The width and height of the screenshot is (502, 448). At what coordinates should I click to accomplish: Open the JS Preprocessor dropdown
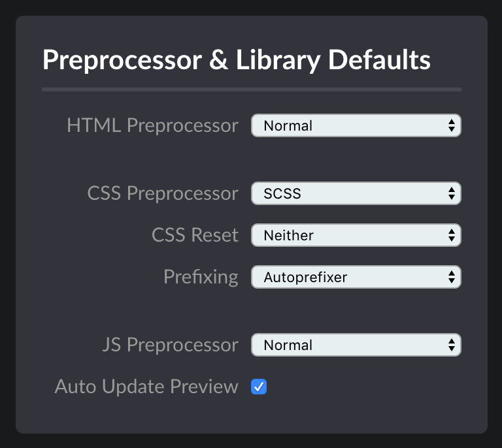(356, 345)
